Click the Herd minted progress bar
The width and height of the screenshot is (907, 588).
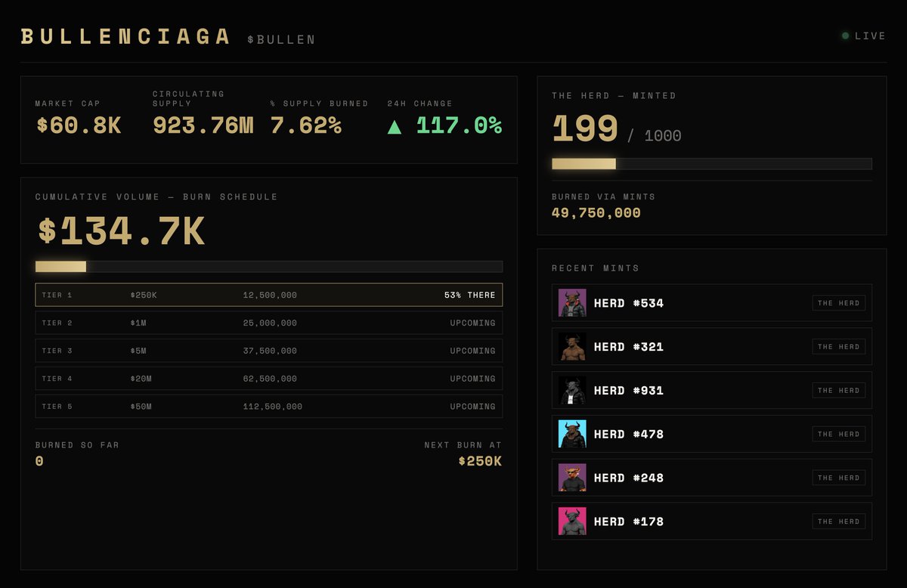(x=712, y=163)
